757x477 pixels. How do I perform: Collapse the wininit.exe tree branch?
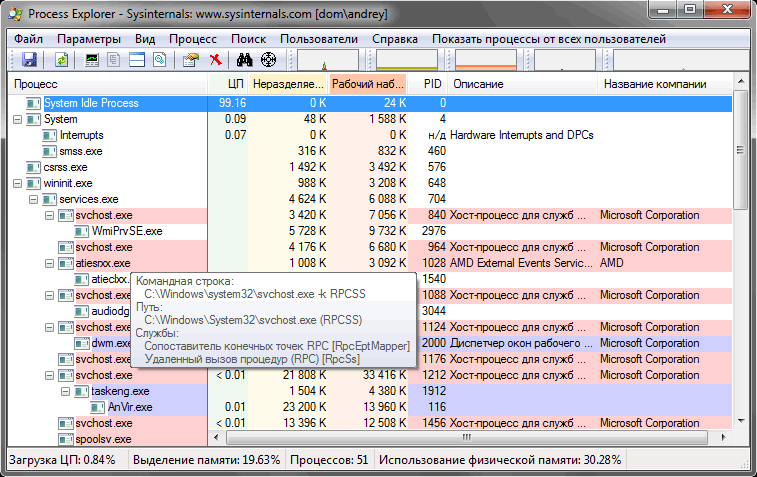(x=18, y=183)
